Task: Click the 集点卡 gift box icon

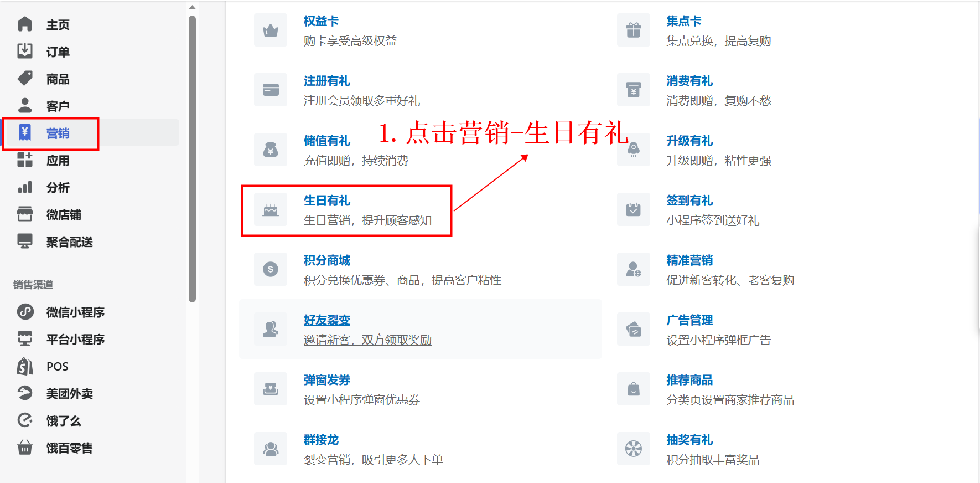Action: tap(634, 30)
